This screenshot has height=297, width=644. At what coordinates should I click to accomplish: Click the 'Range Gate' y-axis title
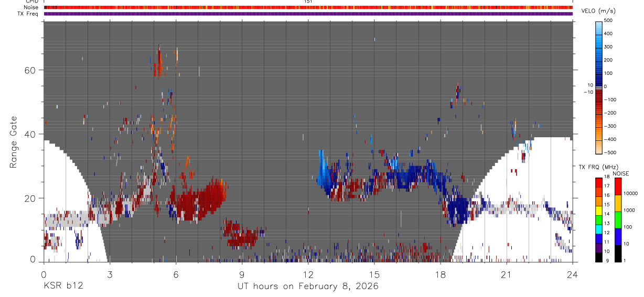tap(13, 142)
